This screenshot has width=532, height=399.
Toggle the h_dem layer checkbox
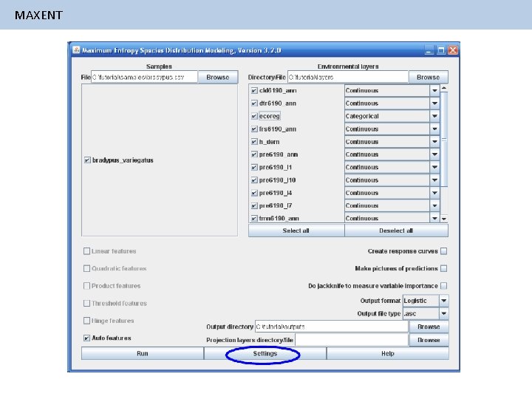pyautogui.click(x=254, y=142)
